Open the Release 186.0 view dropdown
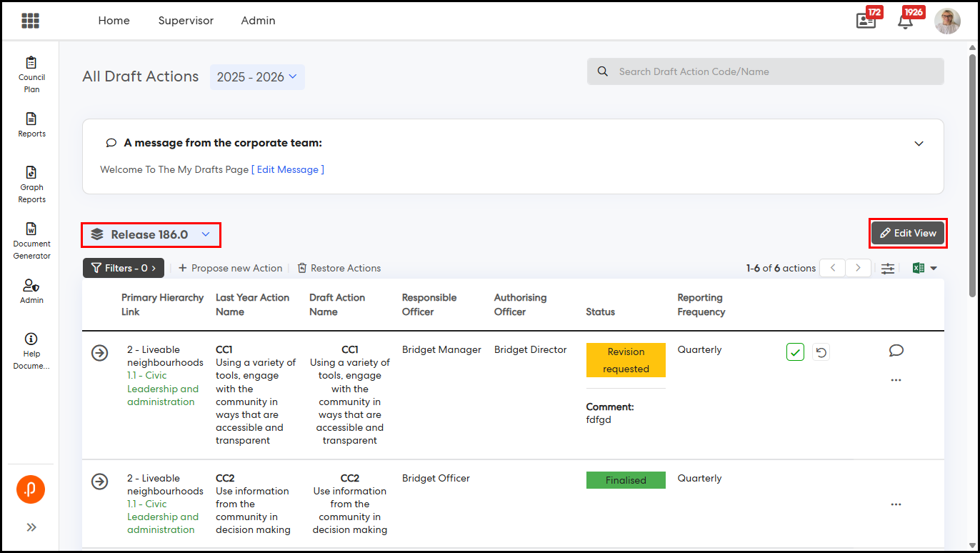Screen dimensions: 980x553 click(151, 234)
